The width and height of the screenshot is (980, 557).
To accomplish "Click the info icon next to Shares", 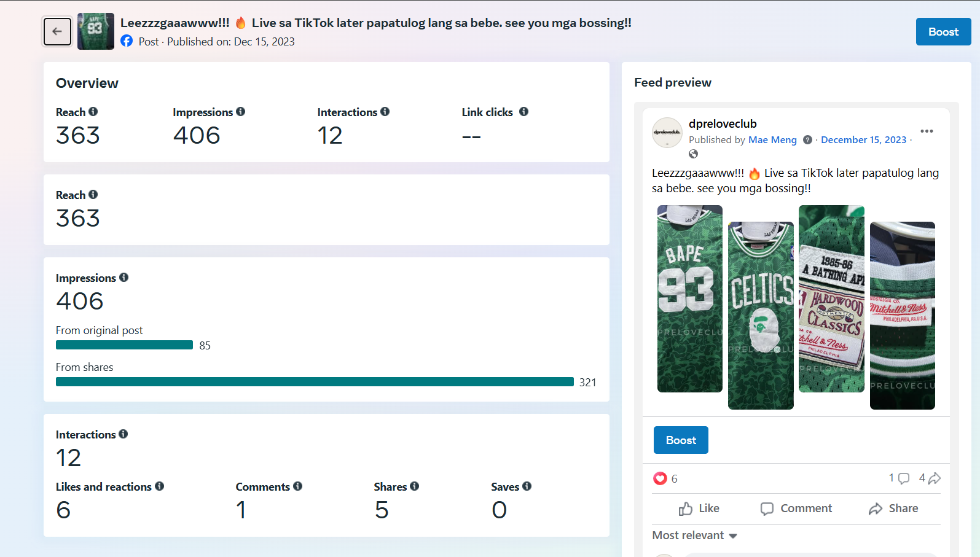I will click(415, 486).
